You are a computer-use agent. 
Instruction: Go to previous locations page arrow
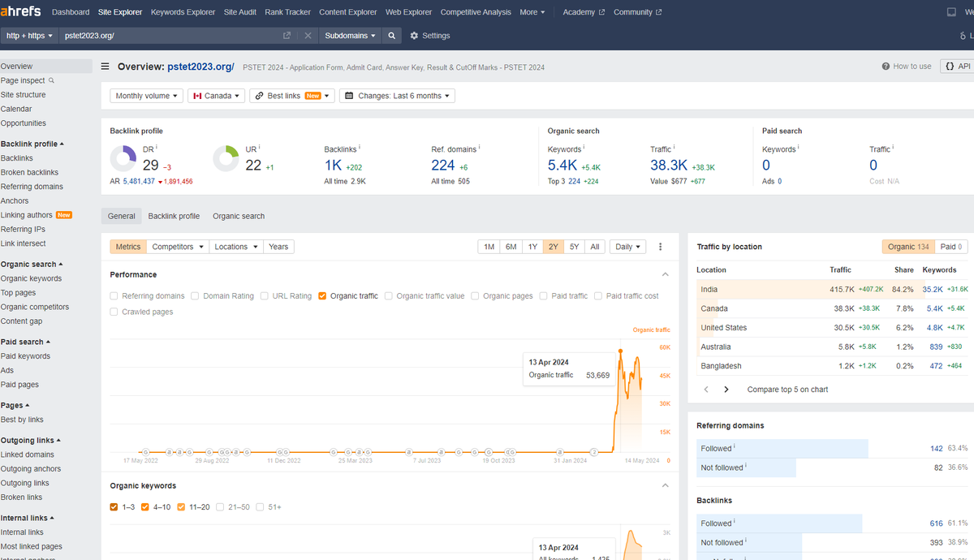tap(706, 390)
